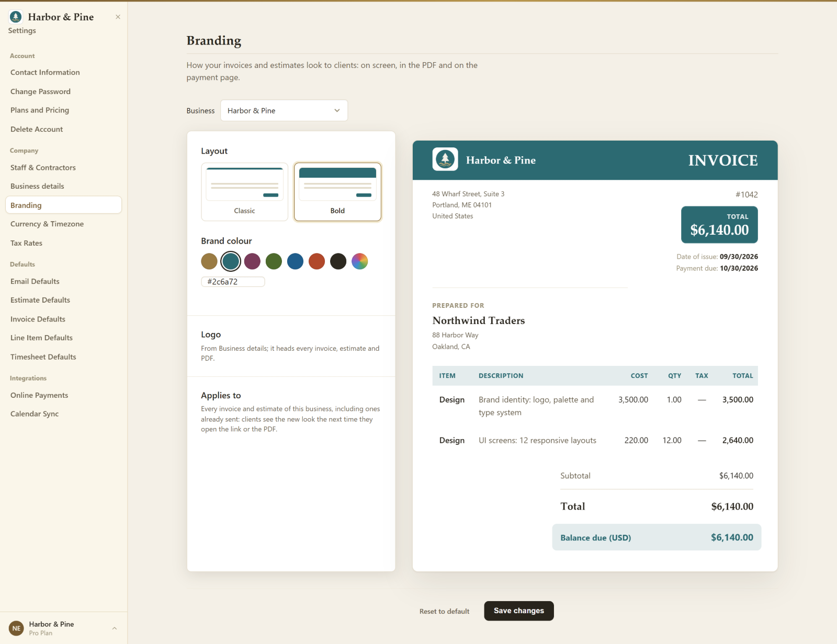
Task: Choose the black colour swatch
Action: coord(338,261)
